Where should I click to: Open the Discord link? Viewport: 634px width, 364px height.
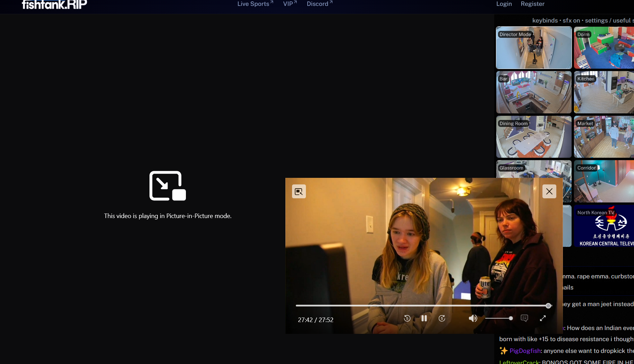320,4
